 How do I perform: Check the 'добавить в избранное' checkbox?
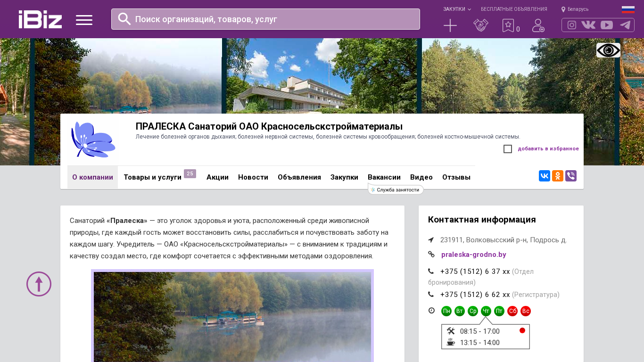pyautogui.click(x=508, y=149)
